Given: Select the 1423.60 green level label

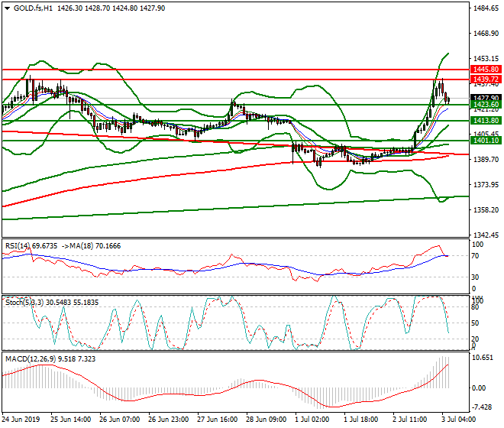Looking at the screenshot, I should 486,105.
